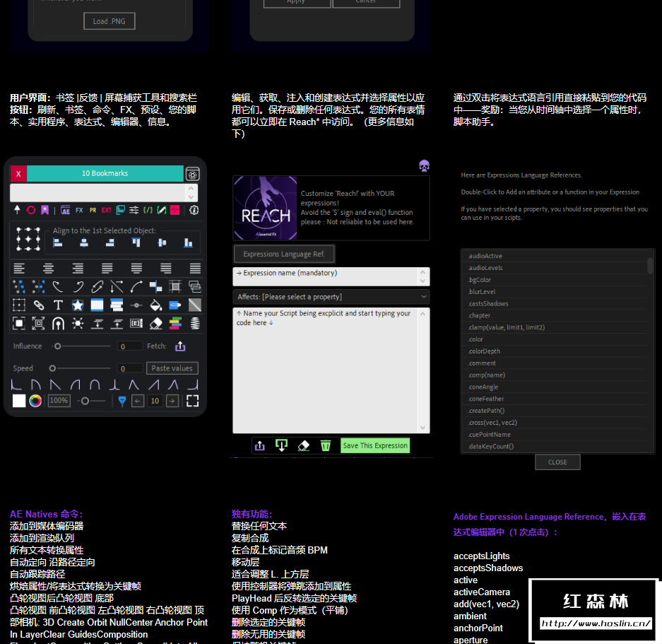Click the anchor point grid icon
Viewport: 662px width, 644px height.
click(x=28, y=239)
